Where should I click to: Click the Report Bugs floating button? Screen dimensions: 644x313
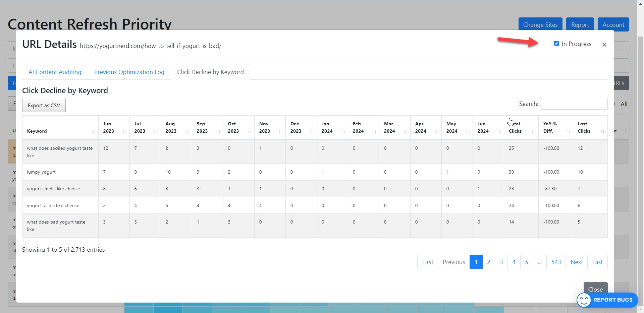(607, 300)
